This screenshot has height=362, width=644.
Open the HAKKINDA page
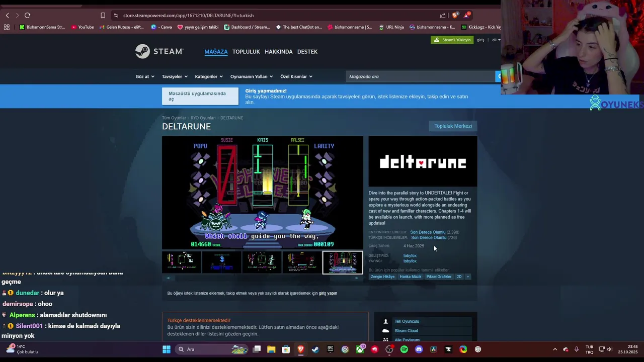tap(279, 52)
